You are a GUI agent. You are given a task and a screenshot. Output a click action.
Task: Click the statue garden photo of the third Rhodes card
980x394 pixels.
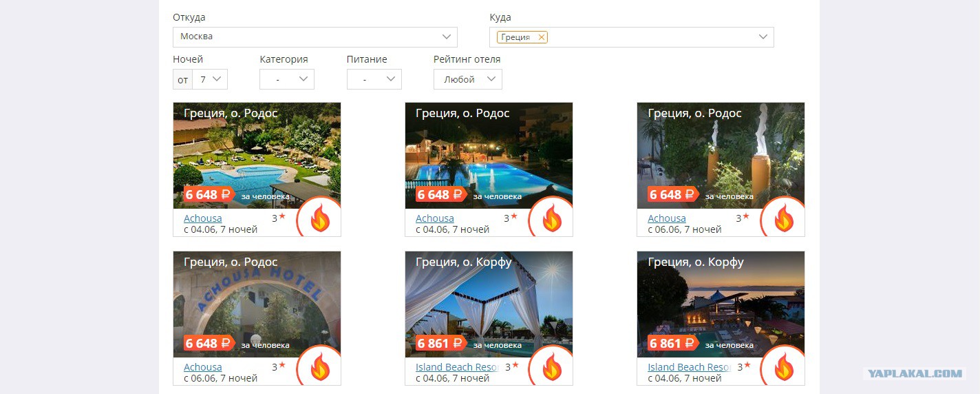721,156
